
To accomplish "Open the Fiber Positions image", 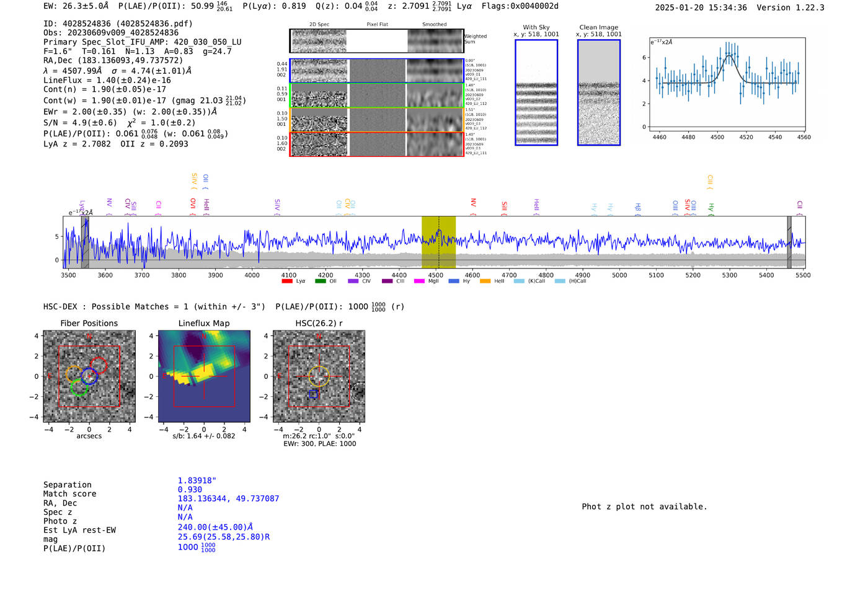I will (89, 376).
